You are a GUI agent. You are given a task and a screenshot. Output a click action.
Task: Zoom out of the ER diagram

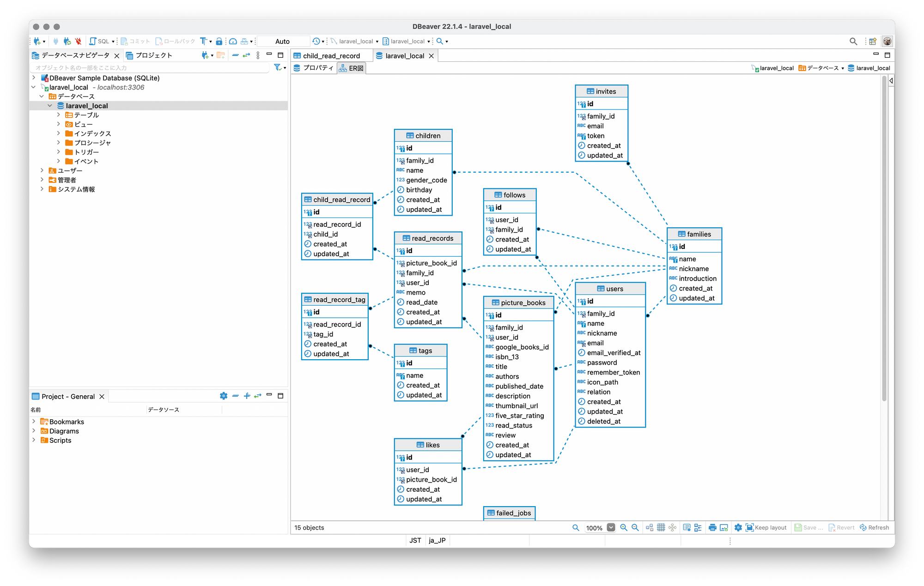(635, 527)
